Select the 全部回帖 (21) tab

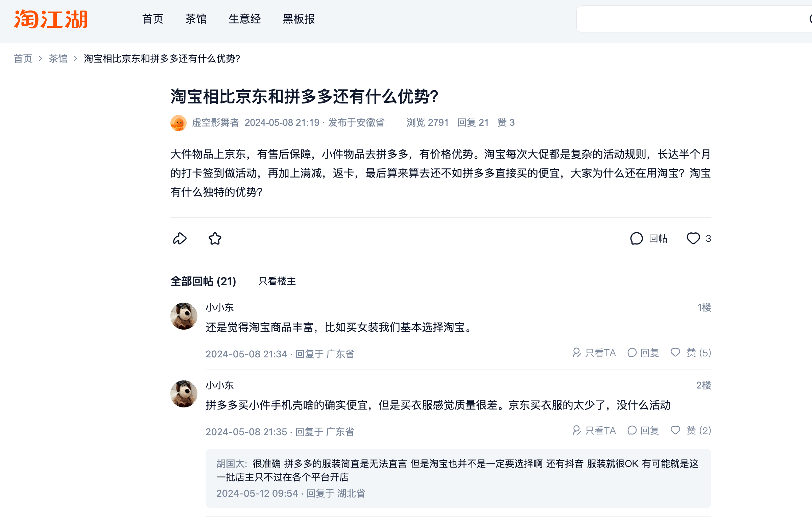[203, 281]
